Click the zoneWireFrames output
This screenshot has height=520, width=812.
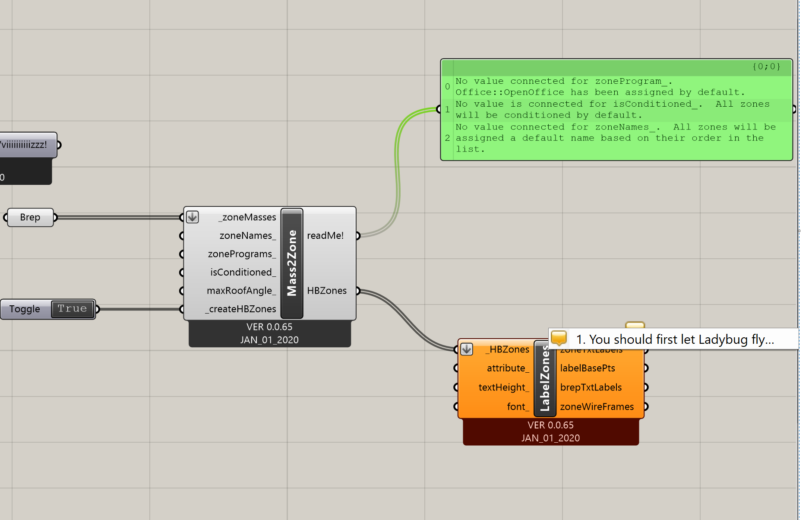coord(597,406)
